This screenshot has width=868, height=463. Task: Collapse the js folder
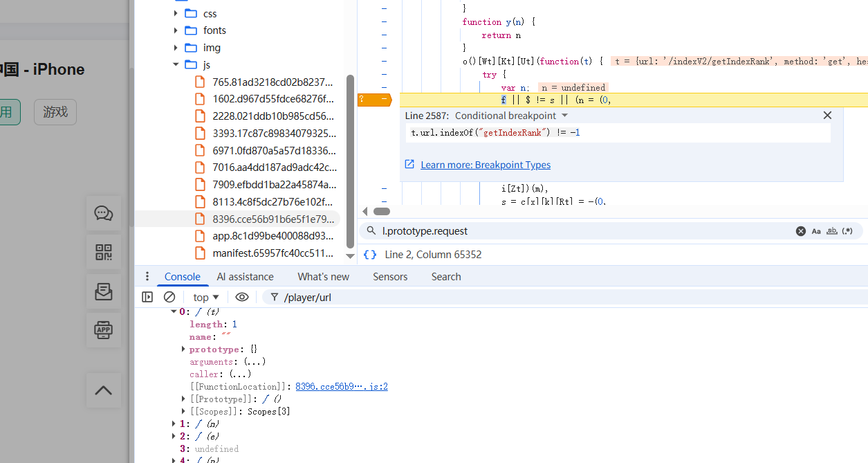point(176,64)
